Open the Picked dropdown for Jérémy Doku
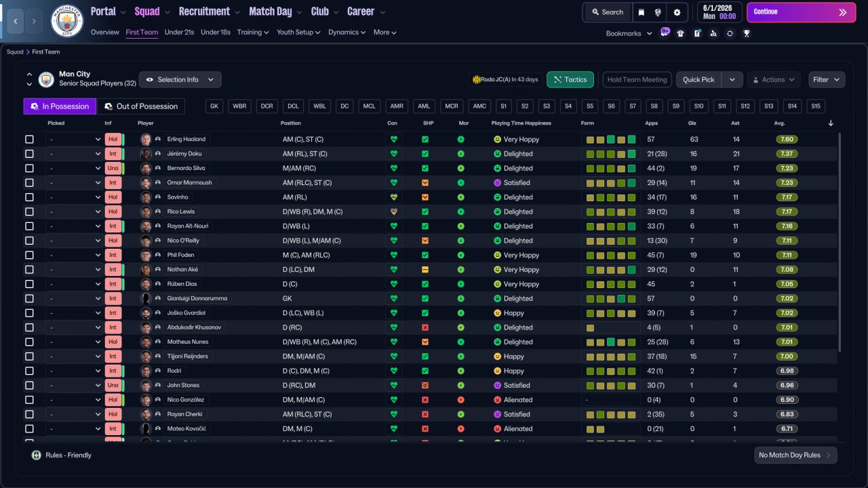The image size is (868, 488). pos(74,154)
